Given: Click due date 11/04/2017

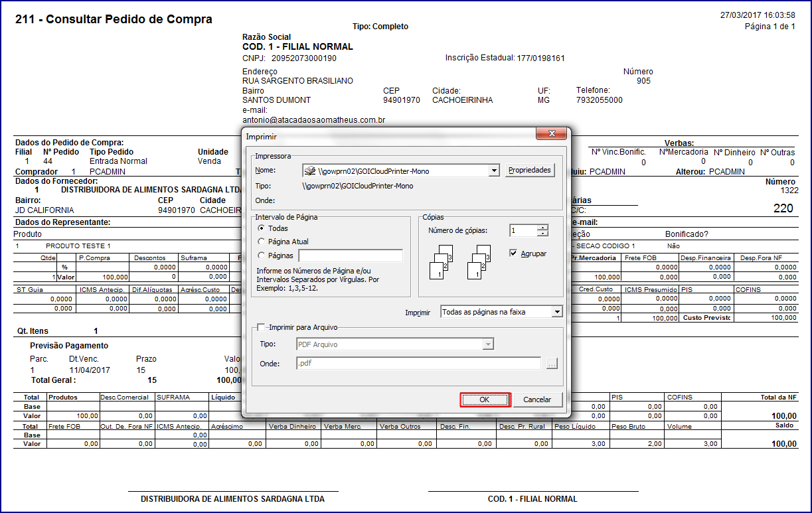Looking at the screenshot, I should click(90, 370).
